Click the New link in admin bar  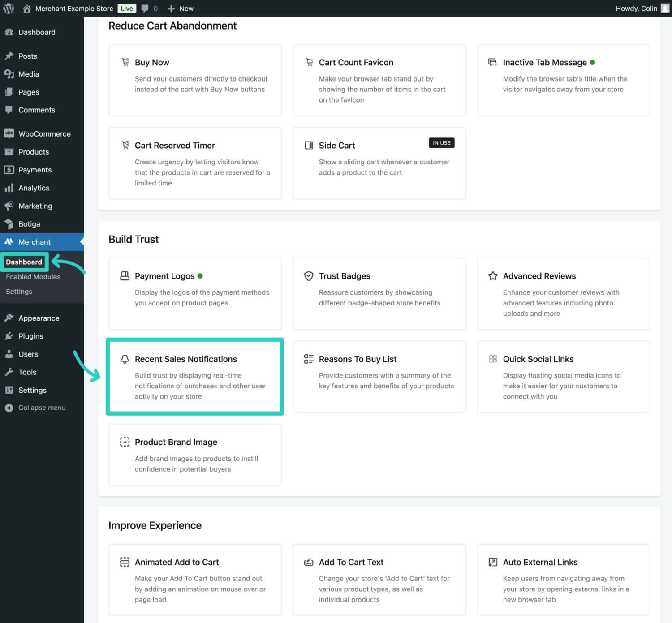[186, 9]
